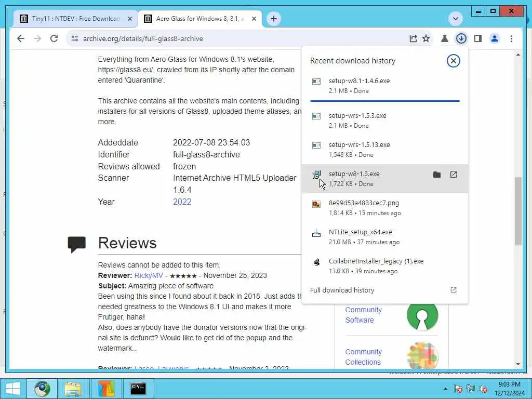Select the Aero Glass for Windows 8 tab
The height and width of the screenshot is (399, 532).
pos(200,19)
